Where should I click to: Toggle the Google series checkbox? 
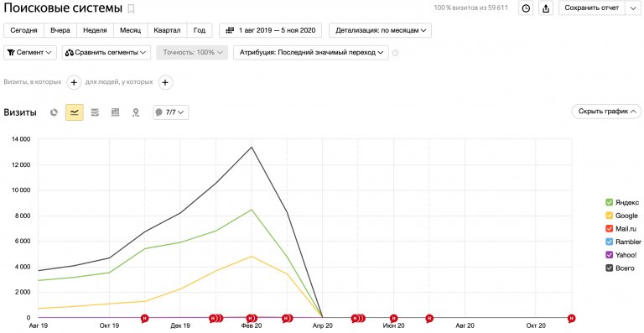pos(610,216)
